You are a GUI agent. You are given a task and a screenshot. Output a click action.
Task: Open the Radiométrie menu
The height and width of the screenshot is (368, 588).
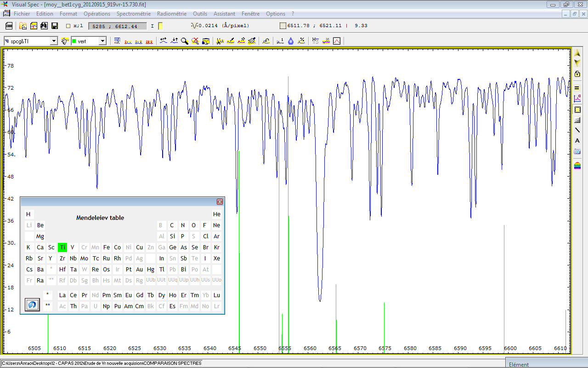click(172, 14)
